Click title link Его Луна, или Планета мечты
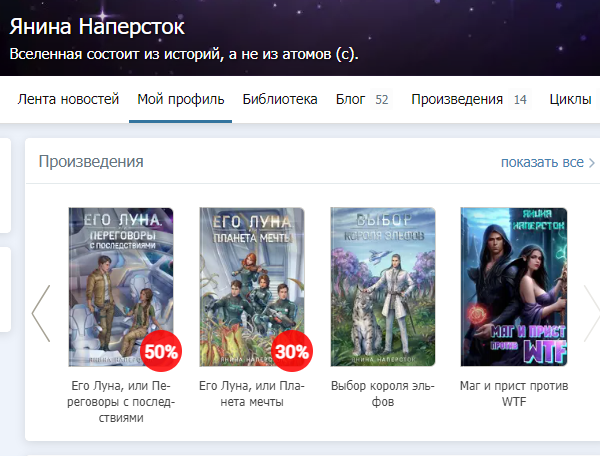600x456 pixels. pyautogui.click(x=252, y=394)
